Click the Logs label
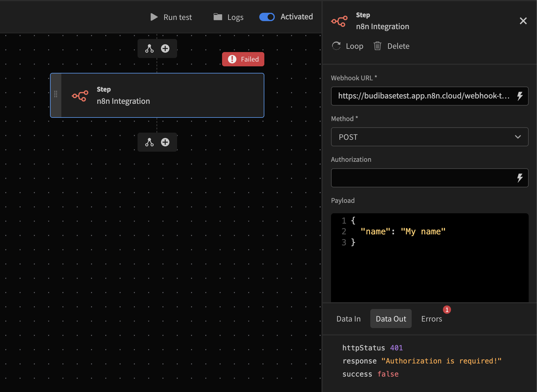Image resolution: width=537 pixels, height=392 pixels. [235, 17]
